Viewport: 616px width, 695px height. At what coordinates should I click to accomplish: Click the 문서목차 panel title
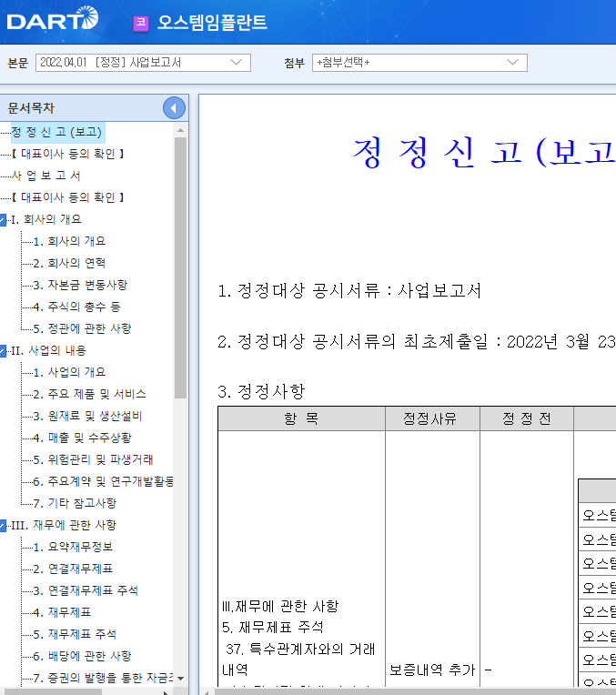click(x=31, y=107)
